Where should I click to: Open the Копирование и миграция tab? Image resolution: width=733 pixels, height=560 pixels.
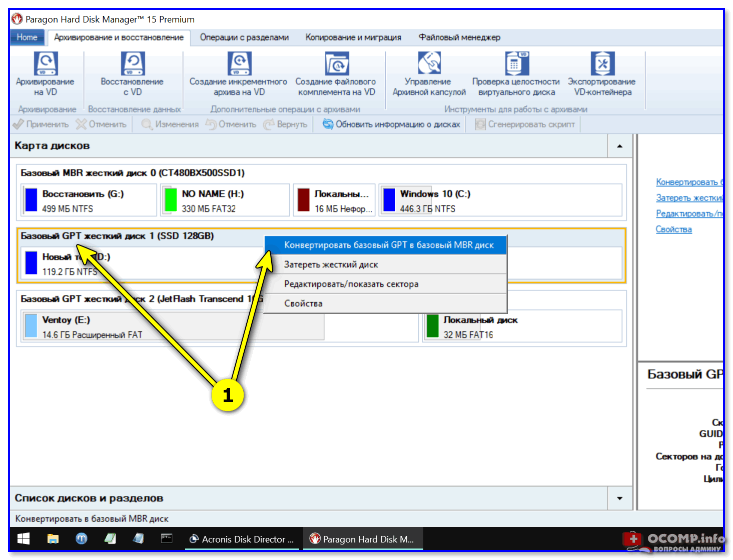[x=353, y=37]
